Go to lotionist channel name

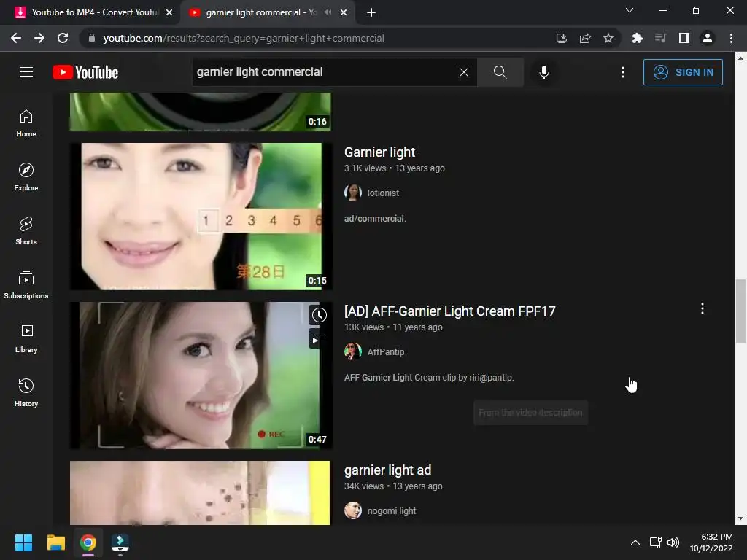(383, 192)
